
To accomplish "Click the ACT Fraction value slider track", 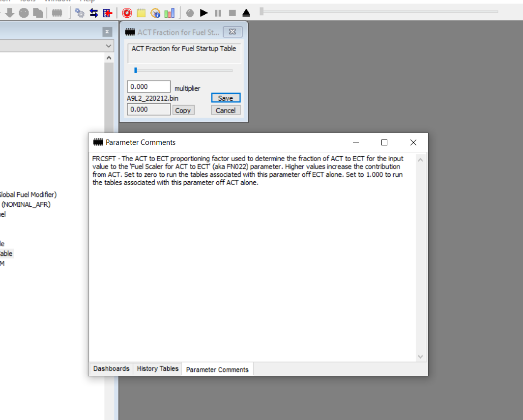I will pos(184,71).
